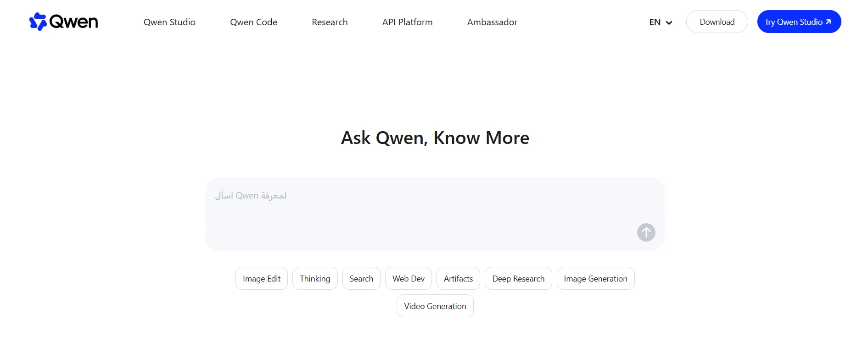The width and height of the screenshot is (868, 348).
Task: Open the Qwen Studio menu item
Action: pos(169,22)
